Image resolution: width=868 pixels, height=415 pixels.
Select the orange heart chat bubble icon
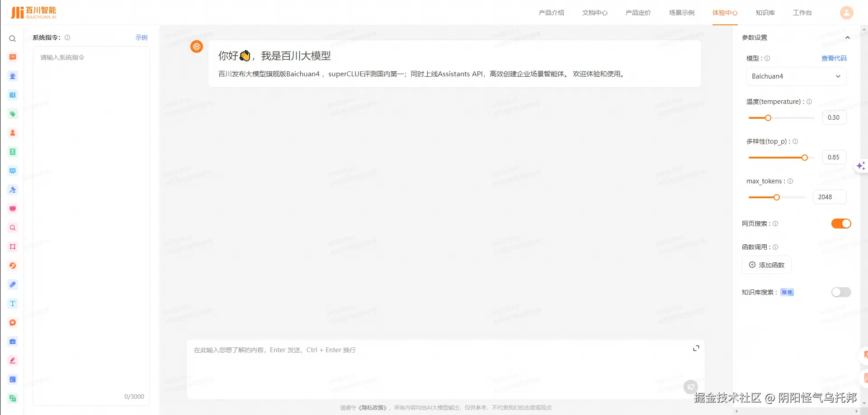click(13, 322)
